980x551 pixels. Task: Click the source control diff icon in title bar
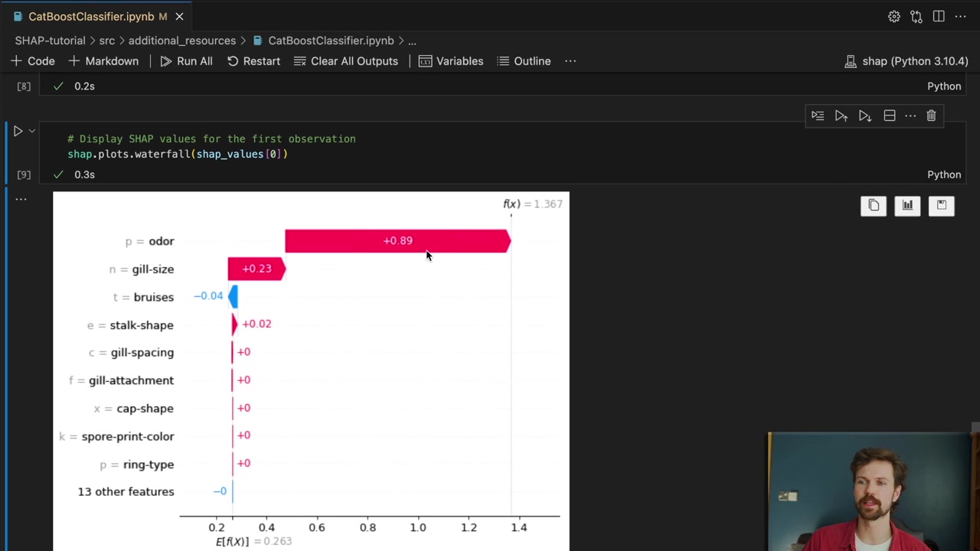916,16
